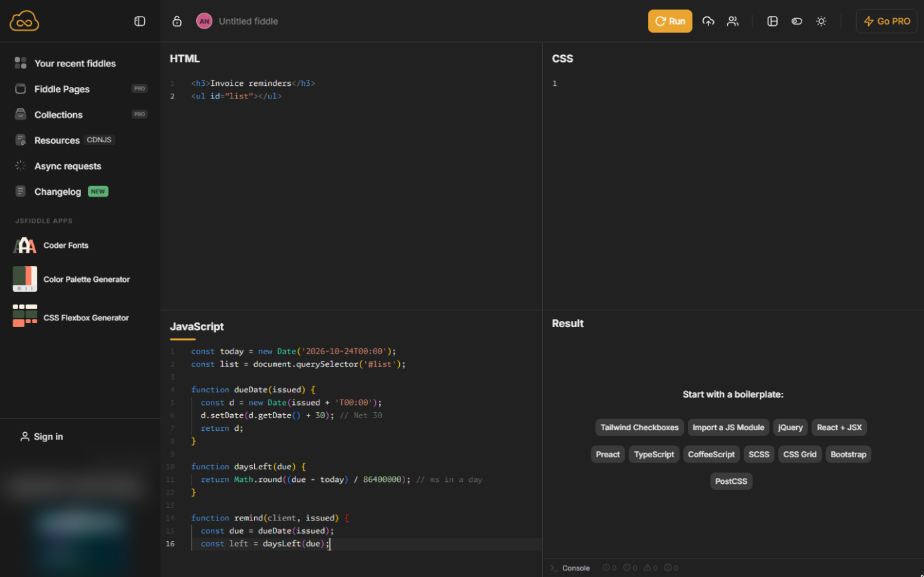Click the CSS panel header
Viewport: 924px width, 577px height.
562,58
